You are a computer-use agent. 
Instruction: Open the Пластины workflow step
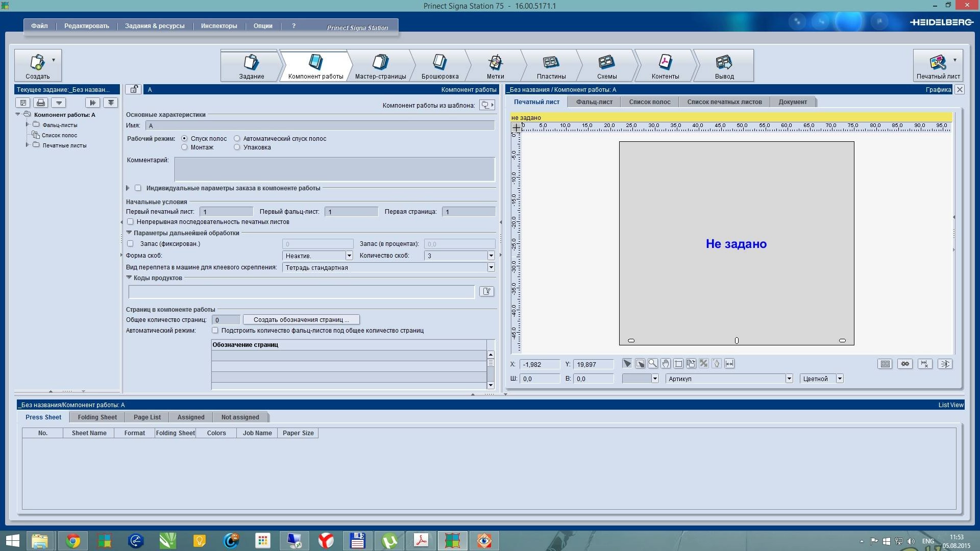pos(551,66)
